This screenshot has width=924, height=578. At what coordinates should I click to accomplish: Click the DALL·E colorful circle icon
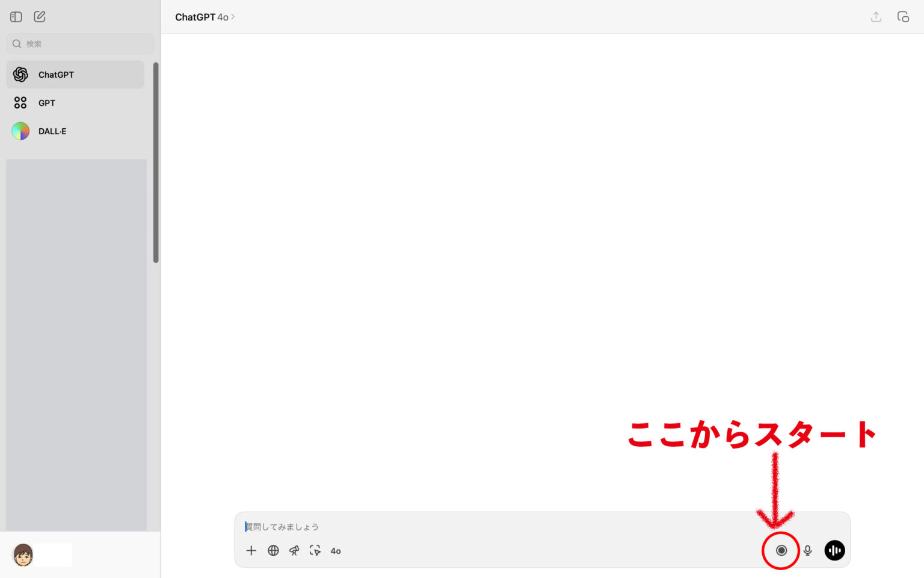pyautogui.click(x=20, y=131)
